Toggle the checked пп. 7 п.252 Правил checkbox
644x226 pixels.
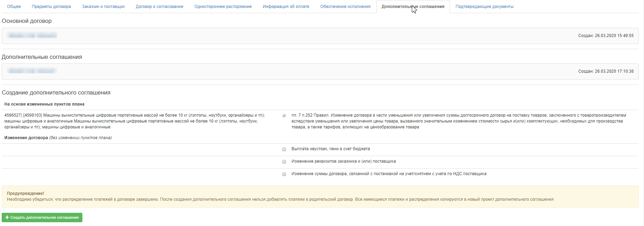click(284, 116)
